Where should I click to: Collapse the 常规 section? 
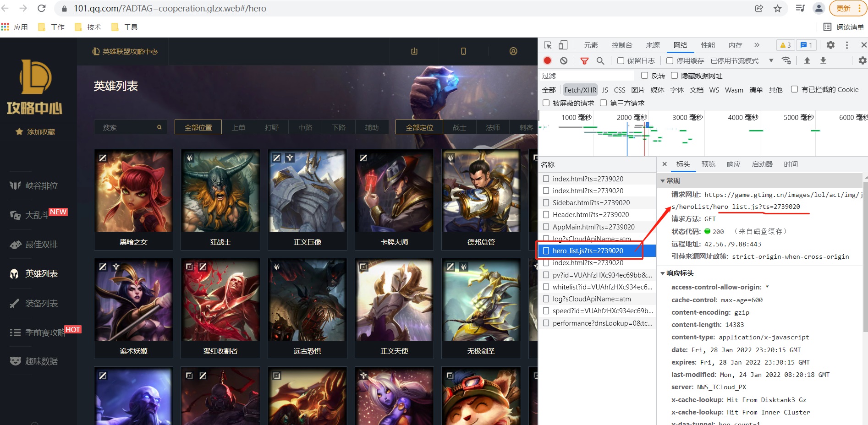(x=663, y=181)
